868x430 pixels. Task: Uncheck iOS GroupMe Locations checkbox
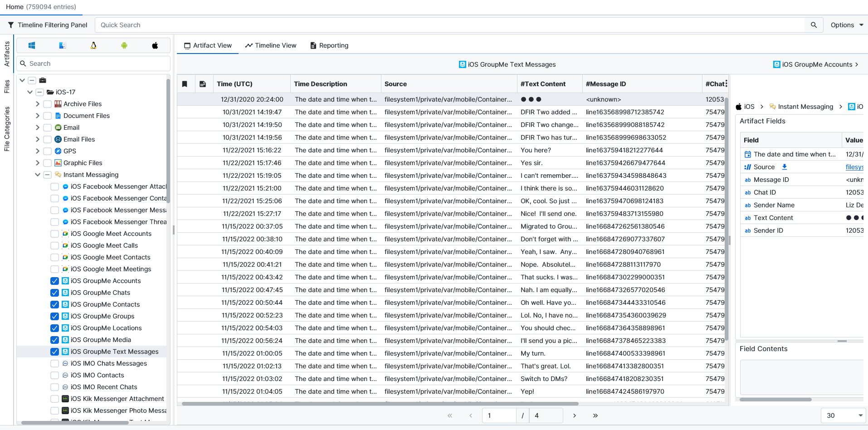tap(54, 328)
